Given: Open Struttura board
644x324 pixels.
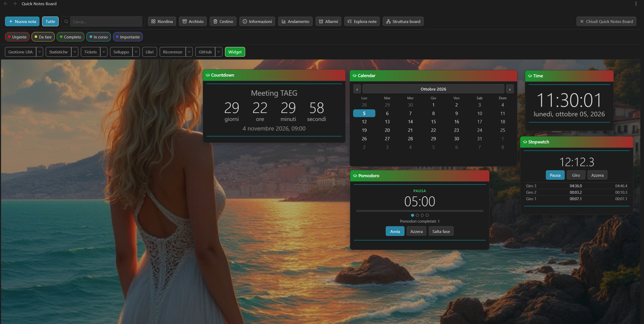Looking at the screenshot, I should (403, 21).
